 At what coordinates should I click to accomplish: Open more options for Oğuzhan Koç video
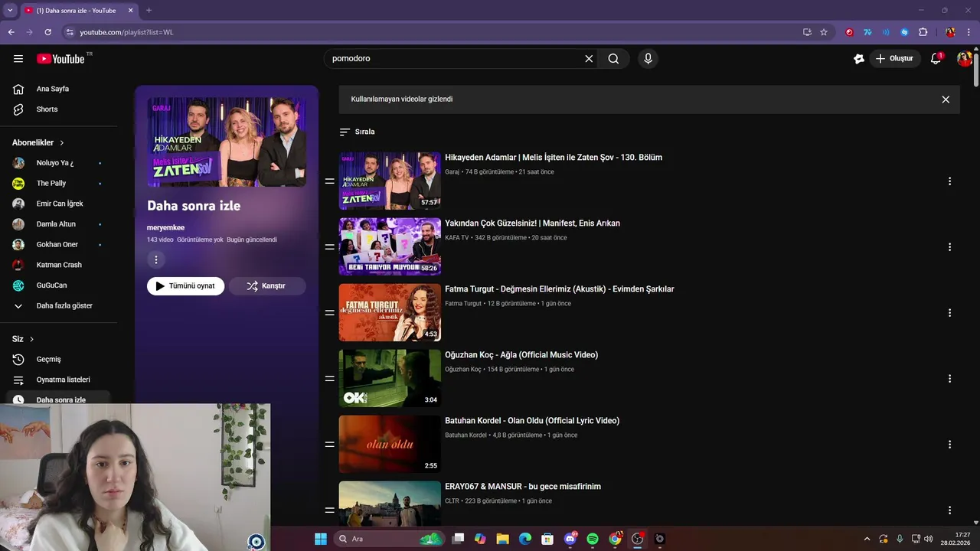949,379
